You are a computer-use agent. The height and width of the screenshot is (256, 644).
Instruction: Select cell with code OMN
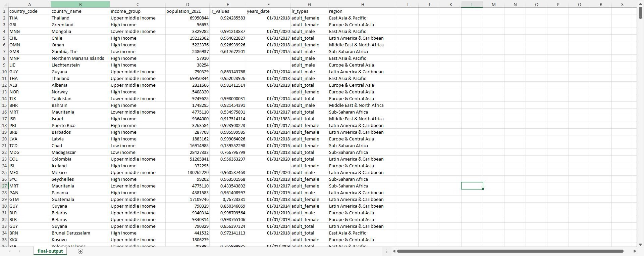(30, 45)
